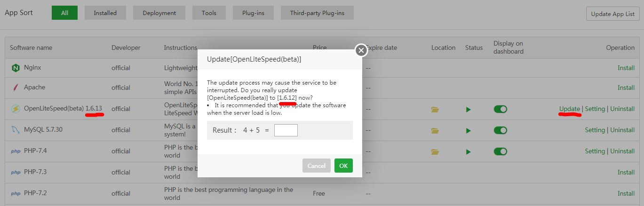This screenshot has height=206, width=644.
Task: Click Free price in PHP-7.2 row
Action: [319, 193]
